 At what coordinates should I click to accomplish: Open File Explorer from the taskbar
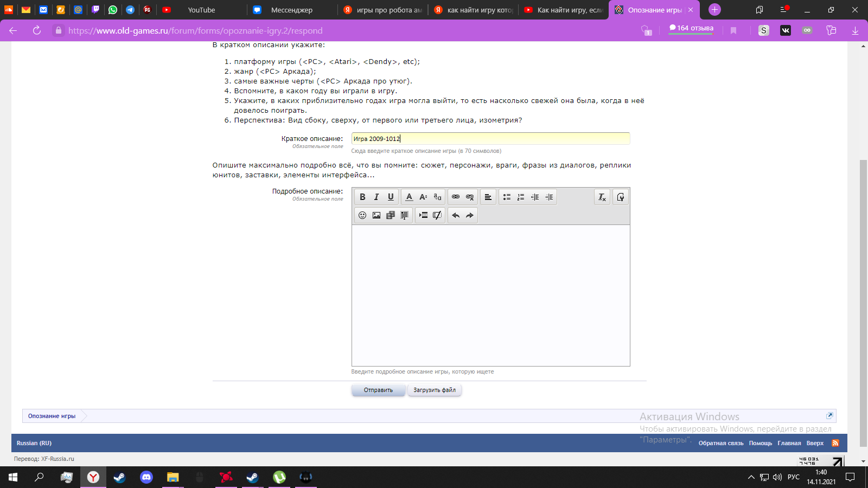click(173, 477)
